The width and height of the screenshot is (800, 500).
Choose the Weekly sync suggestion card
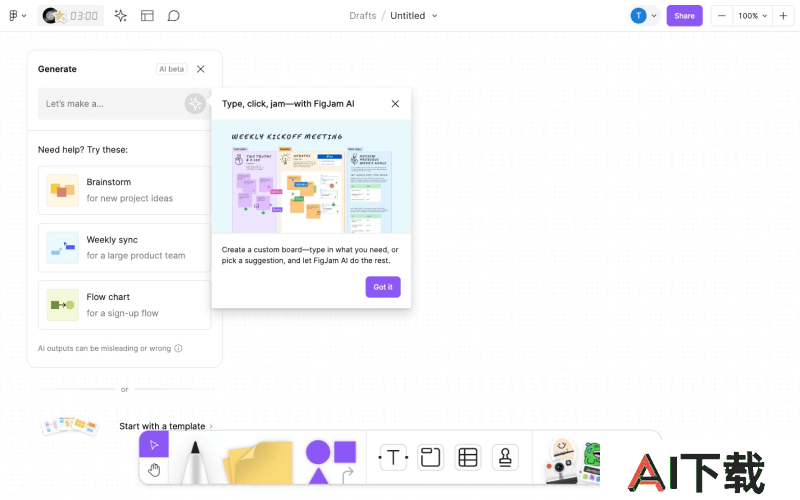pos(124,247)
